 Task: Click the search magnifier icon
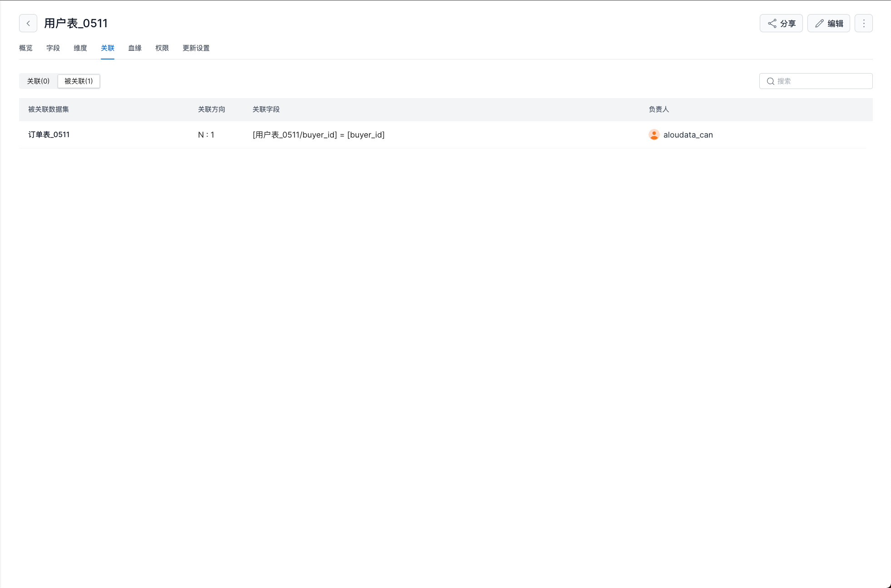point(771,81)
